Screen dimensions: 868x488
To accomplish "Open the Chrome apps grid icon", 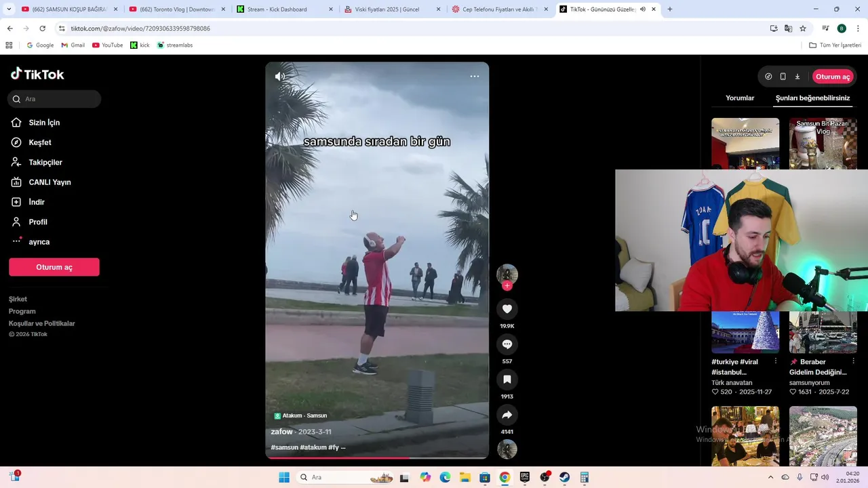I will [x=9, y=45].
